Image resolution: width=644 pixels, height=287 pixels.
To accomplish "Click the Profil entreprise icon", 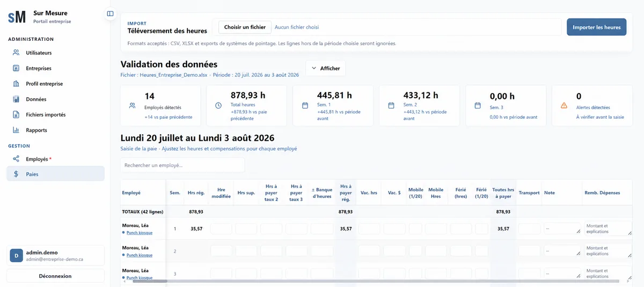I will coord(16,84).
